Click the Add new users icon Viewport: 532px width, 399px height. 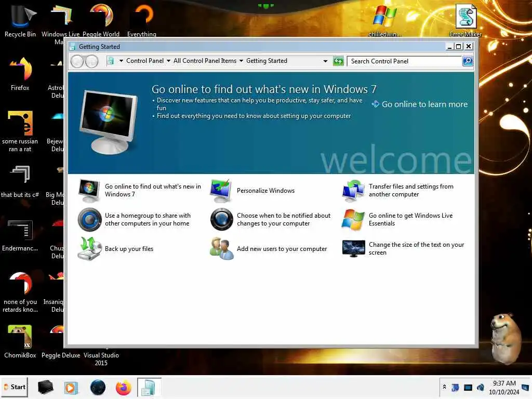tap(221, 249)
